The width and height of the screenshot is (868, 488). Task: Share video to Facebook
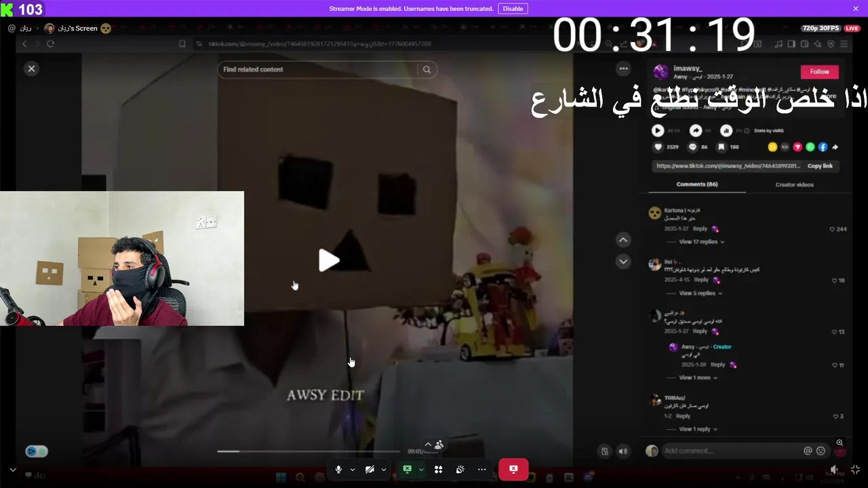coord(823,147)
